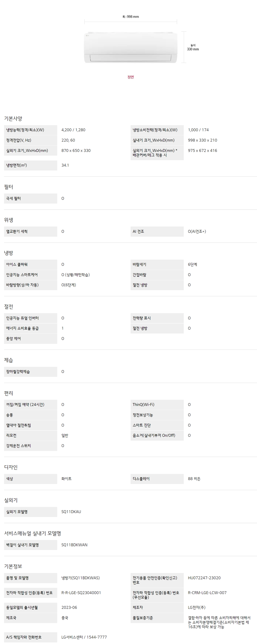Screen dimensions: 257x644
Task: Select the 냉방능력(정격/최소)(W) label cell
Action: pyautogui.click(x=25, y=130)
